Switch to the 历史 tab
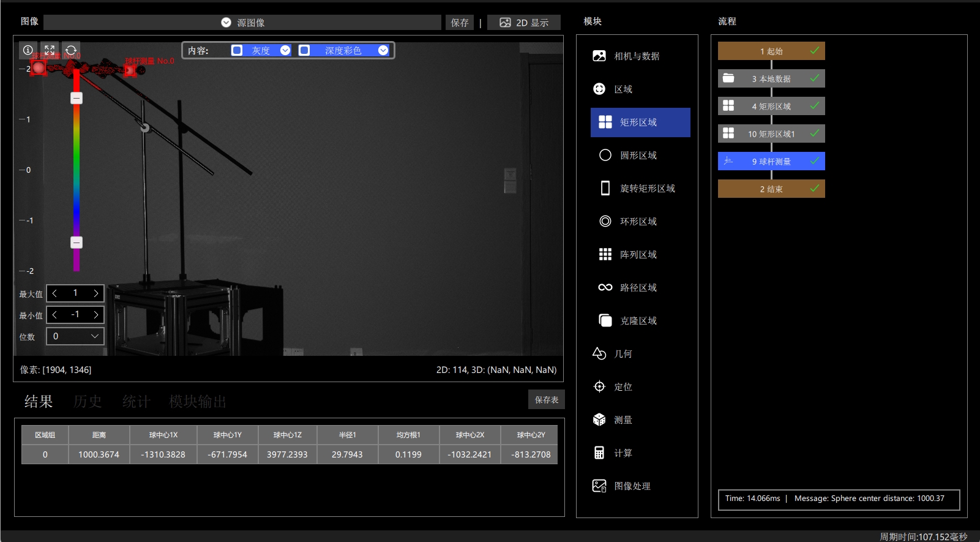Viewport: 980px width, 542px height. coord(88,402)
